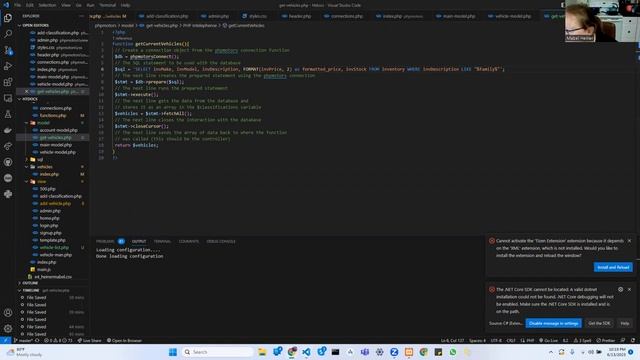Open the Explorer more actions ellipsis
This screenshot has height=360, width=640.
pos(82,16)
